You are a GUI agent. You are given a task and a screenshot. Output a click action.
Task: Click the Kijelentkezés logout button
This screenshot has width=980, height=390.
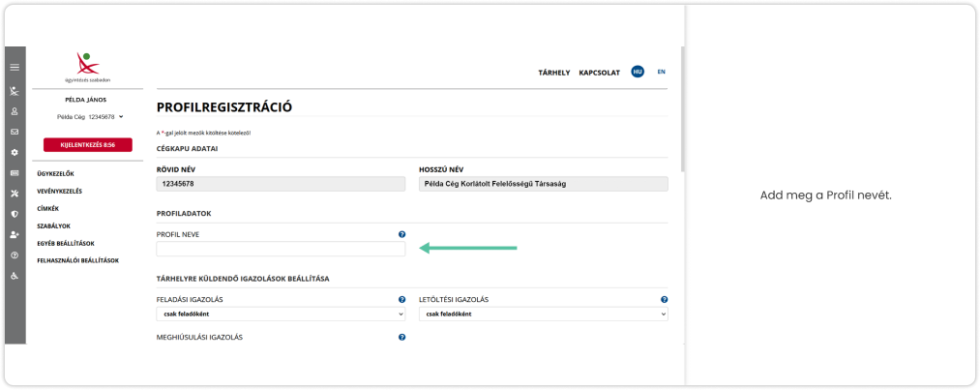[x=88, y=144]
